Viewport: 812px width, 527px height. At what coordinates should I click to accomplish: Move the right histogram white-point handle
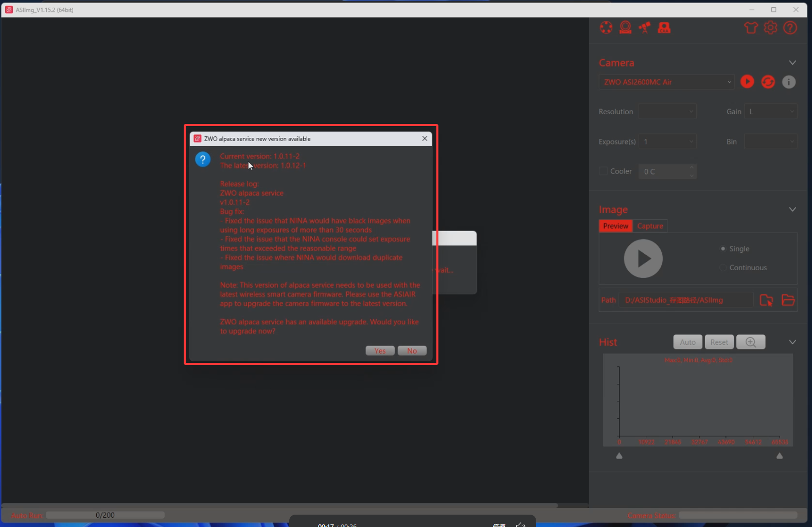click(780, 456)
